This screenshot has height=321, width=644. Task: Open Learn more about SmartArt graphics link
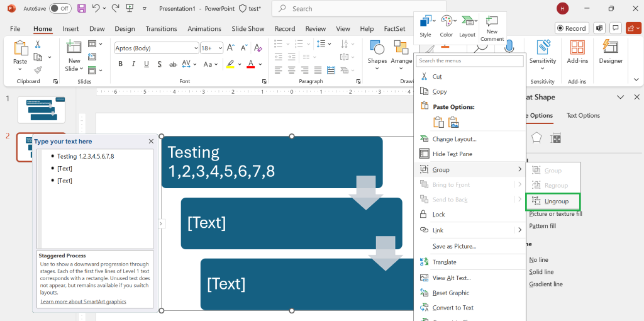click(x=83, y=301)
